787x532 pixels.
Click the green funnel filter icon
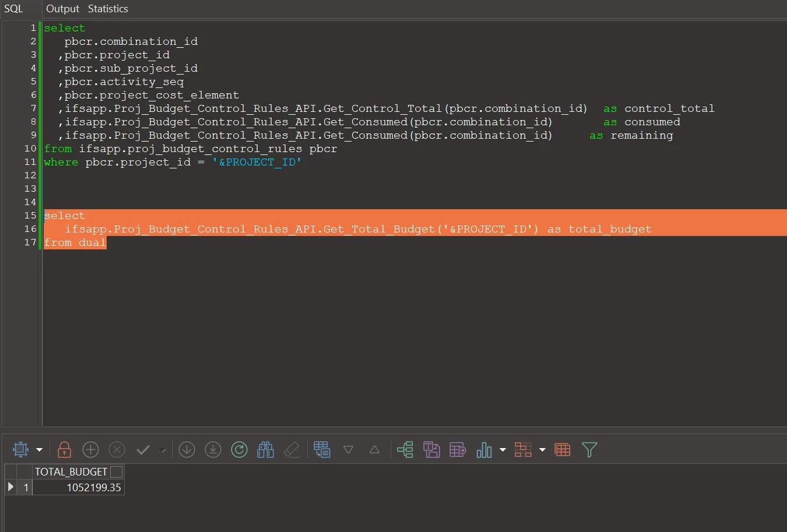[x=589, y=450]
